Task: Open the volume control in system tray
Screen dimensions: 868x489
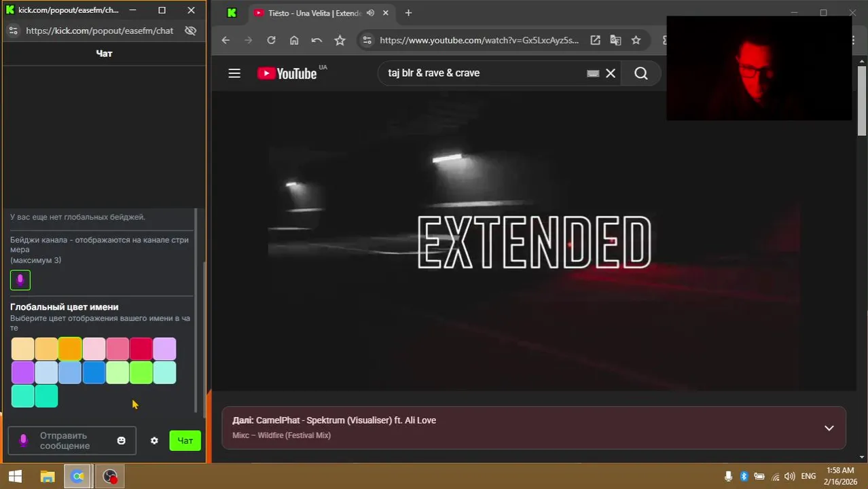Action: click(789, 476)
